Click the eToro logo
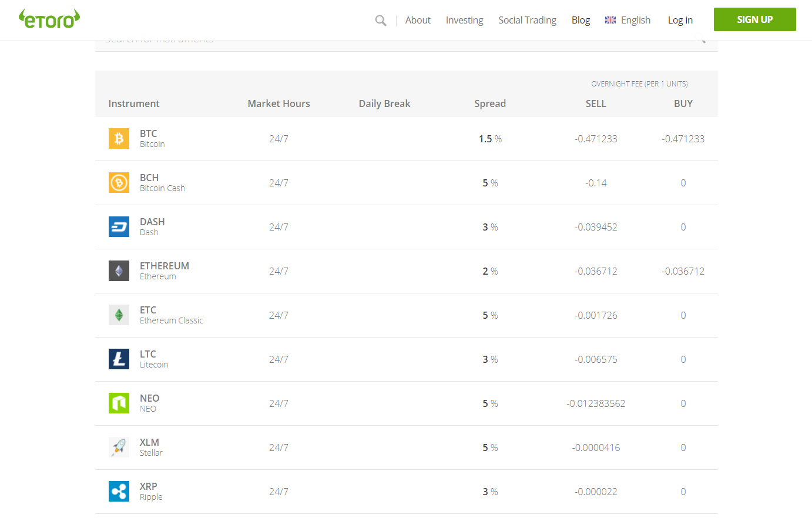812x531 pixels. pyautogui.click(x=49, y=19)
